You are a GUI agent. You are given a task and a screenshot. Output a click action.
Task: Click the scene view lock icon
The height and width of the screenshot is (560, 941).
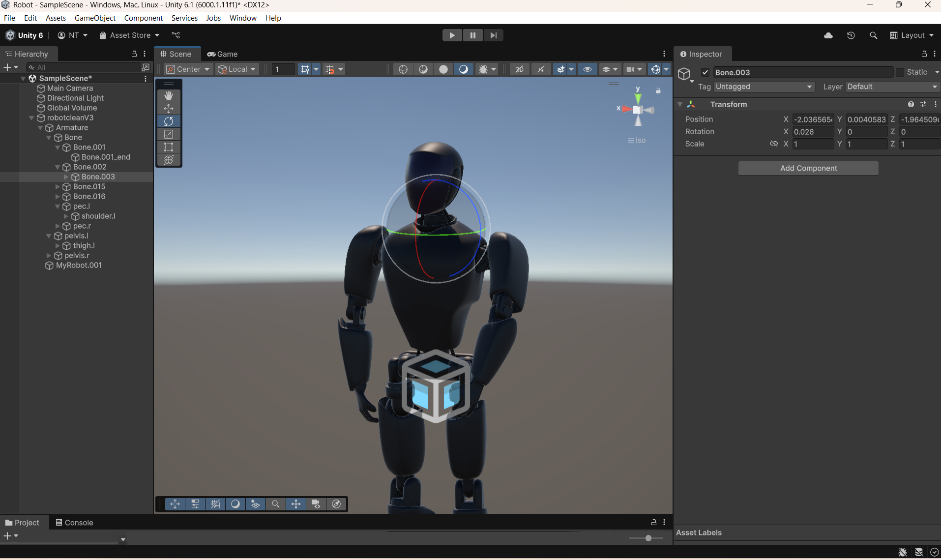coord(658,90)
